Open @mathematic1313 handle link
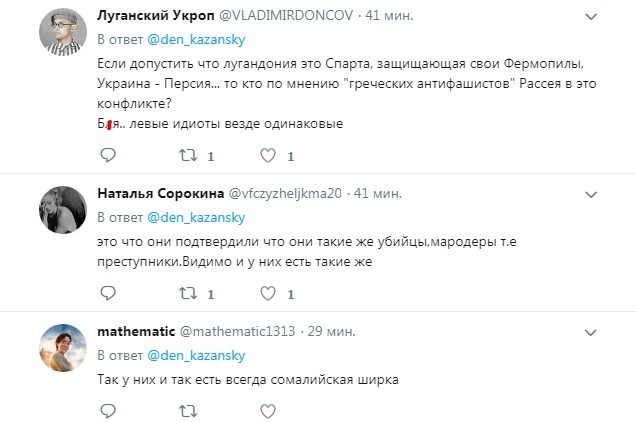 [238, 331]
